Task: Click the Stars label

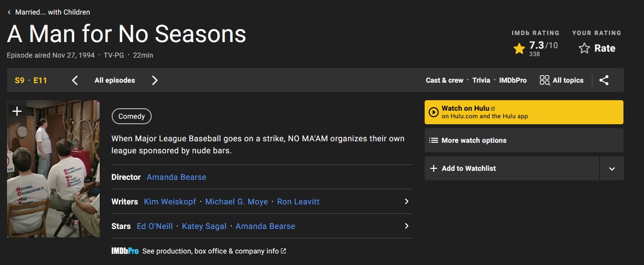Action: pos(121,226)
